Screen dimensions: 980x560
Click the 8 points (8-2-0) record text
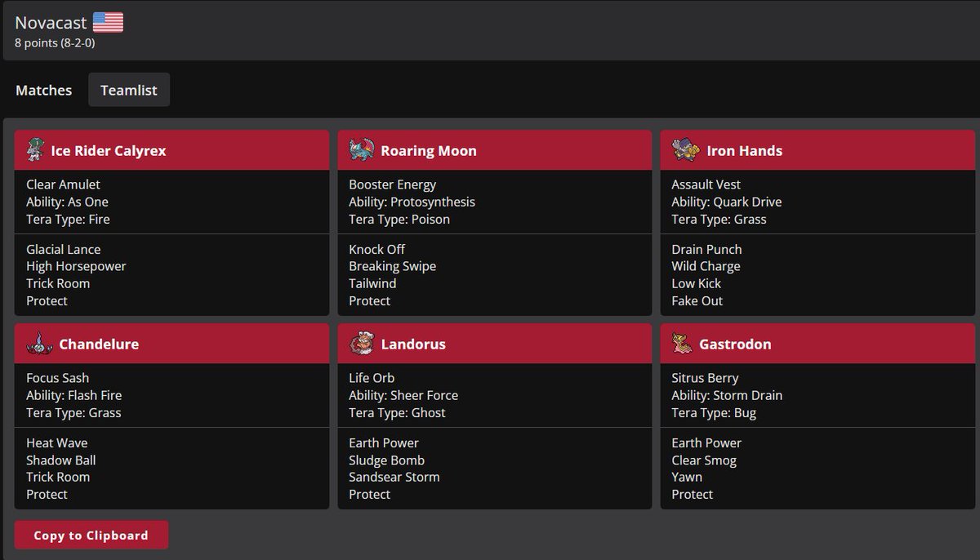(x=55, y=43)
